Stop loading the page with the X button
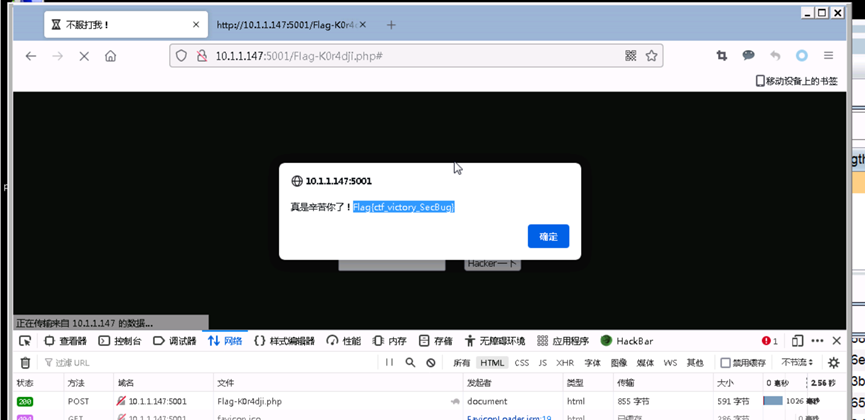 84,56
